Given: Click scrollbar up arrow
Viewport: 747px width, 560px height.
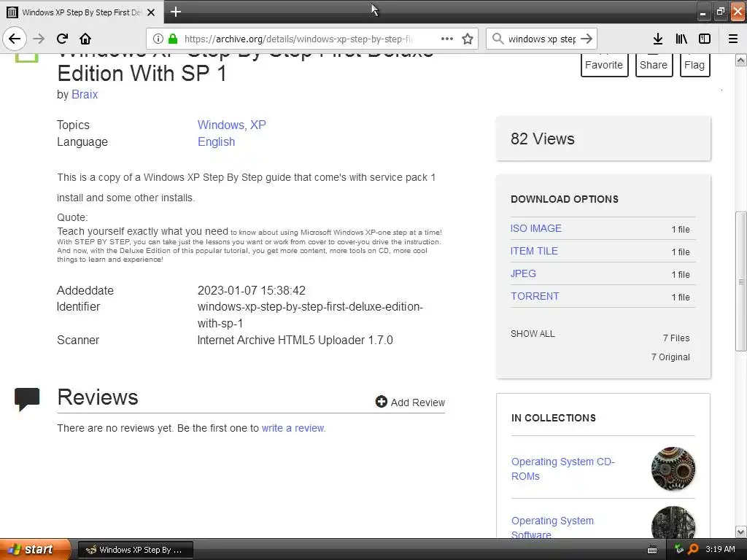Looking at the screenshot, I should (x=740, y=61).
